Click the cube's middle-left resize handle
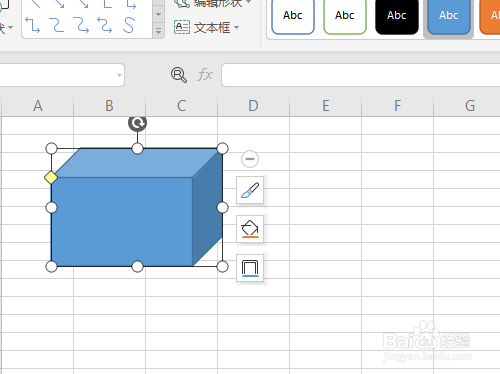The width and height of the screenshot is (500, 374). pos(51,207)
